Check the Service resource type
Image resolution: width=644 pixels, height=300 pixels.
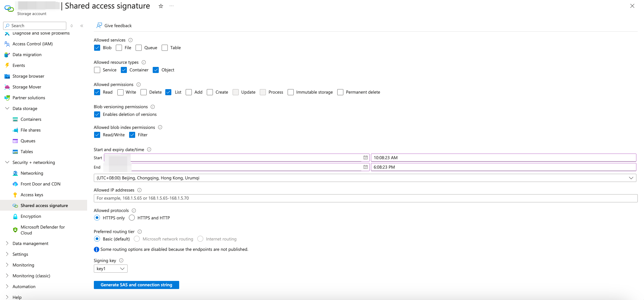click(97, 70)
